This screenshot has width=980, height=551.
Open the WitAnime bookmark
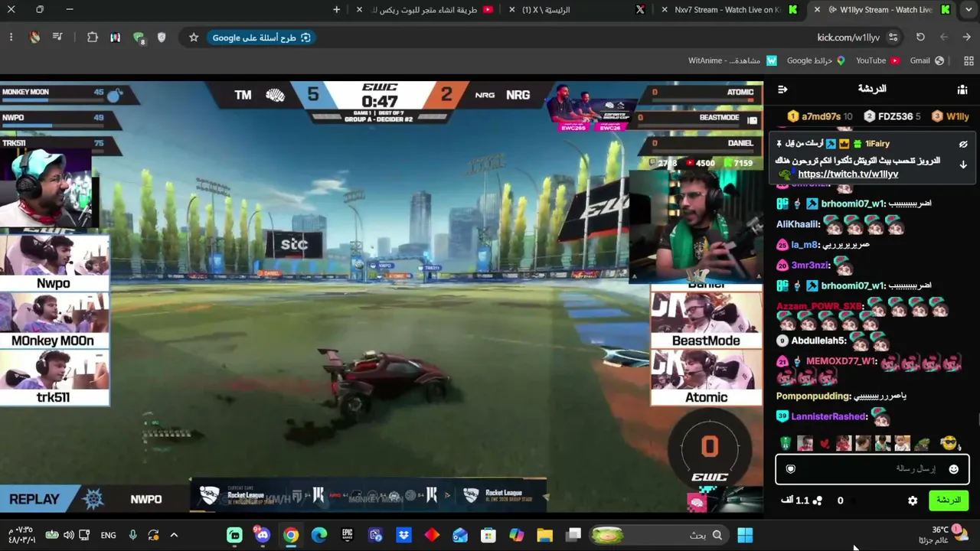click(x=733, y=60)
